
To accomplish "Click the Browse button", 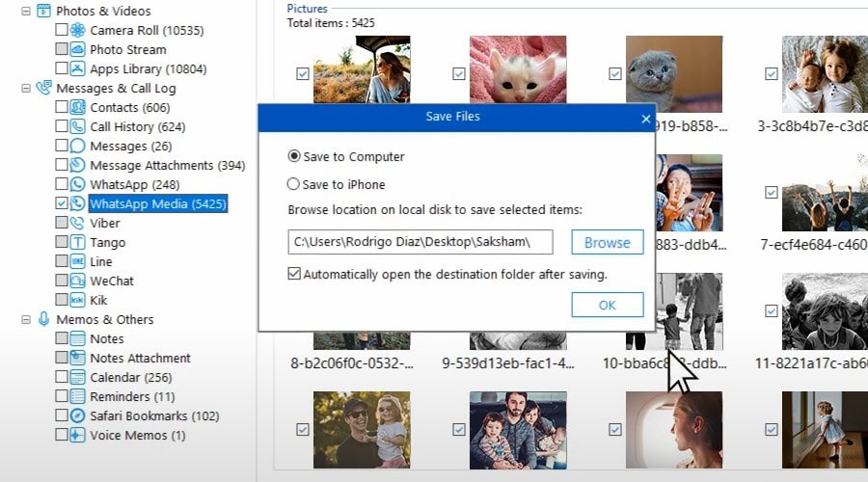I will (x=608, y=242).
